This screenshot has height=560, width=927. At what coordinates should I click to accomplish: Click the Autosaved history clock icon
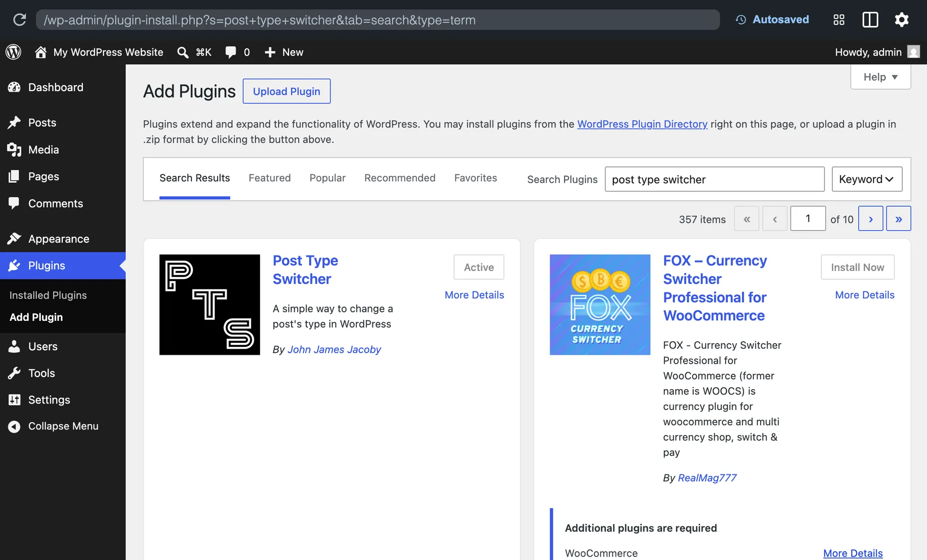tap(741, 20)
